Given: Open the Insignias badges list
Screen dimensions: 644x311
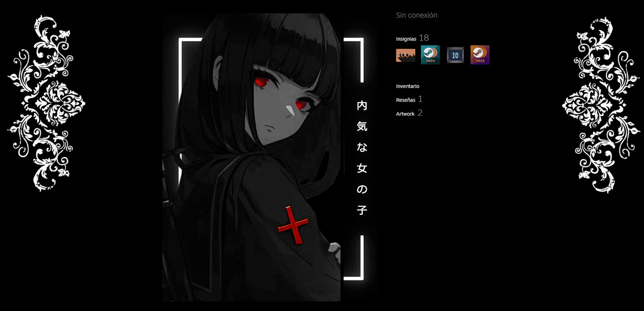Looking at the screenshot, I should 406,39.
